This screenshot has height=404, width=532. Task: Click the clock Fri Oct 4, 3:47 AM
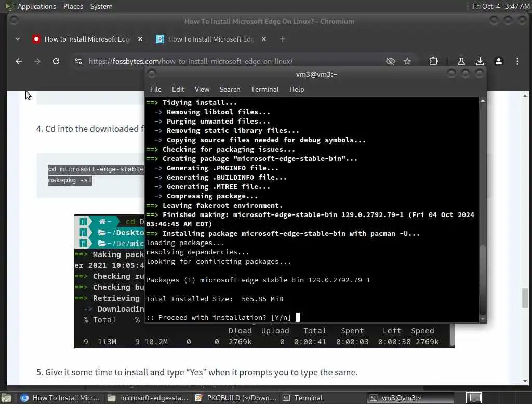(x=500, y=6)
